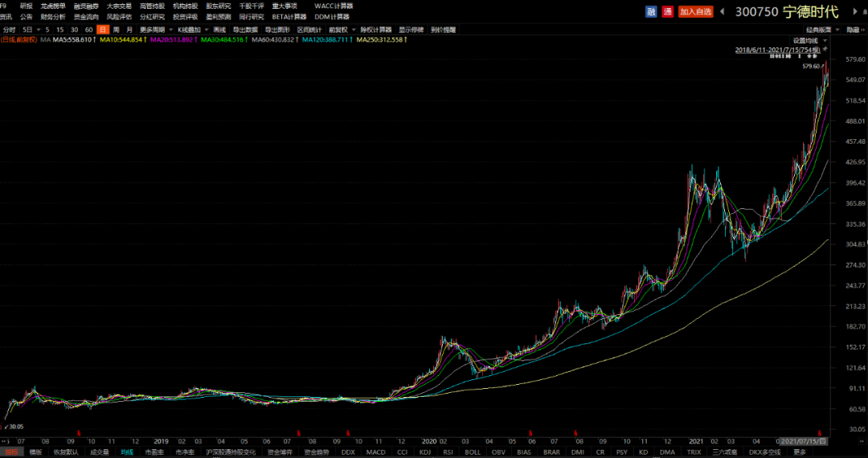Open the K线叠加 dropdown

[x=193, y=29]
